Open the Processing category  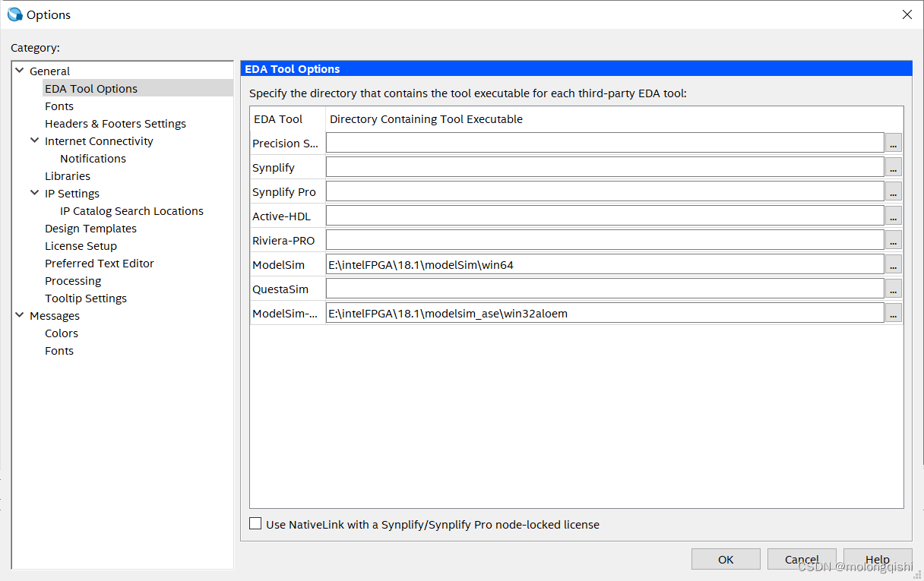click(x=73, y=280)
